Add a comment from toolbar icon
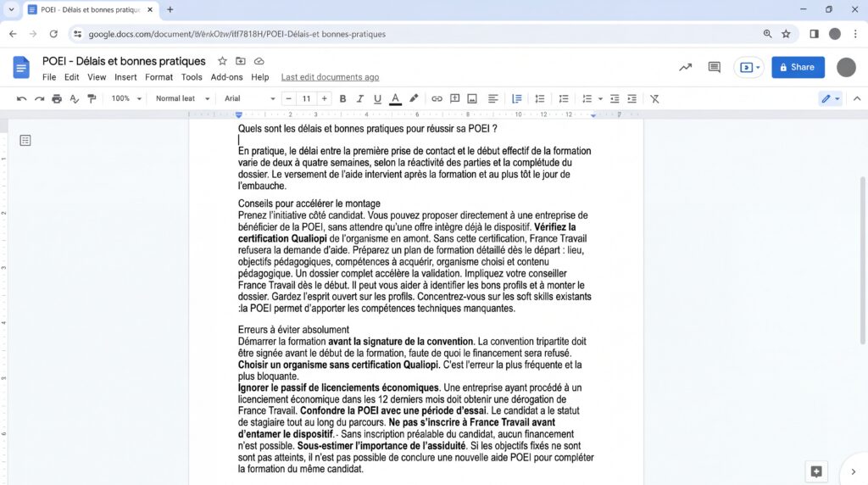The width and height of the screenshot is (868, 485). pyautogui.click(x=454, y=98)
